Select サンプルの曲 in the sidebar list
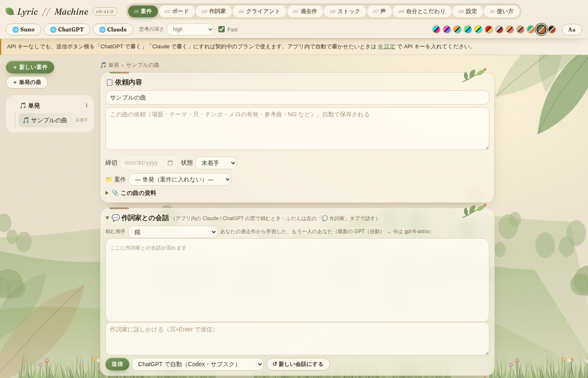588x378 pixels. (54, 120)
